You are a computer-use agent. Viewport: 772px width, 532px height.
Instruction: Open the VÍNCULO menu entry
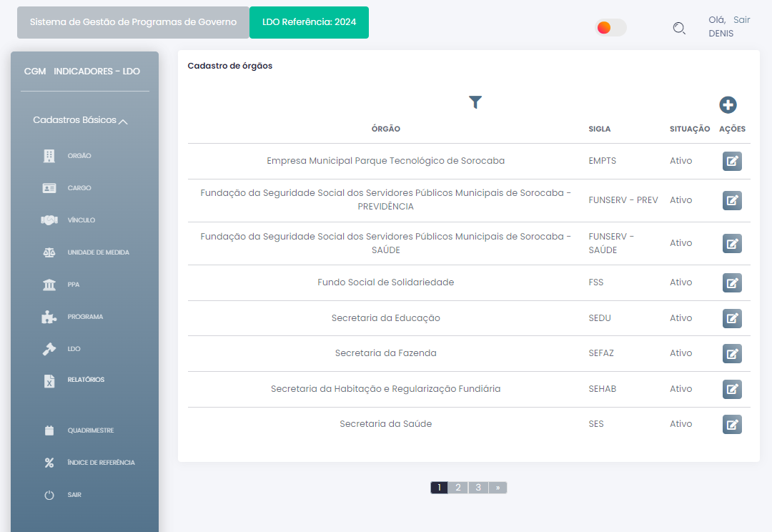81,220
